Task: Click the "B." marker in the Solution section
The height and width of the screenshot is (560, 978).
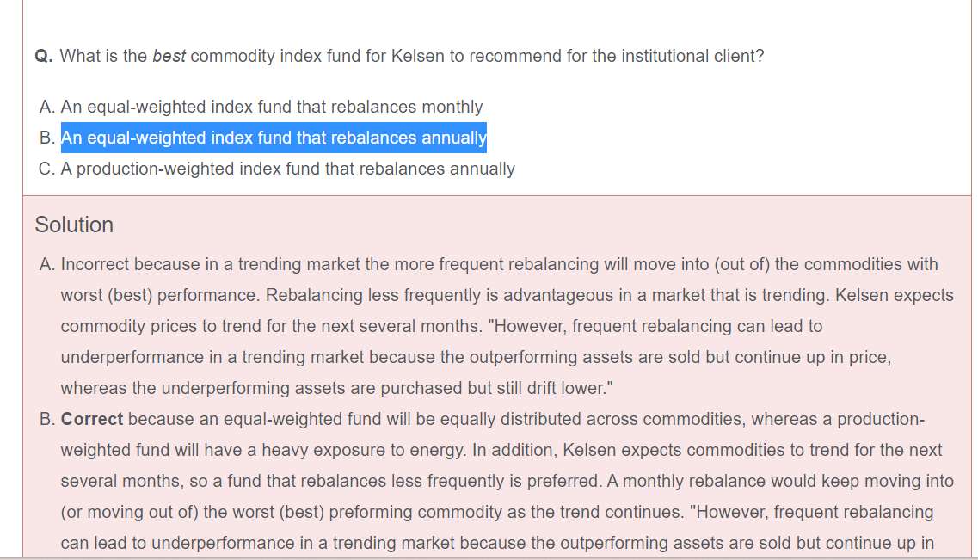Action: click(48, 420)
